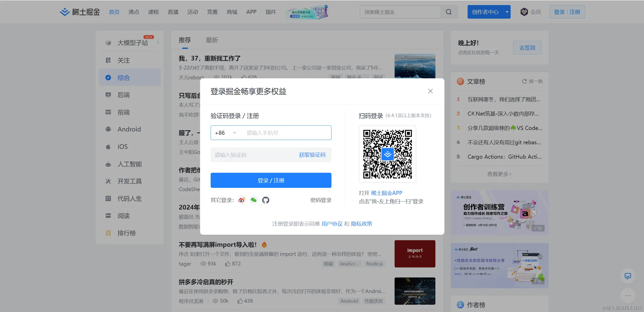This screenshot has width=644, height=312.
Task: Click the login QR code image
Action: point(387,154)
